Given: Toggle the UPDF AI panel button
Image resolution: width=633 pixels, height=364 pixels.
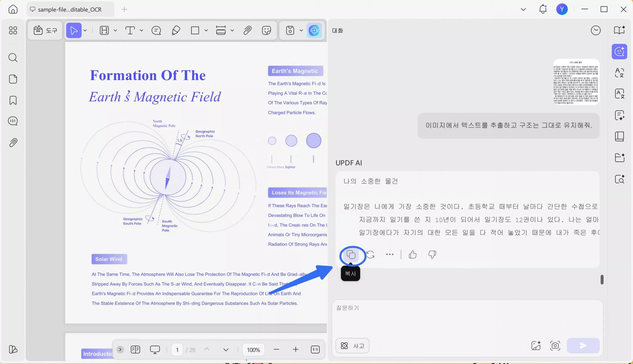Looking at the screenshot, I should pyautogui.click(x=314, y=31).
